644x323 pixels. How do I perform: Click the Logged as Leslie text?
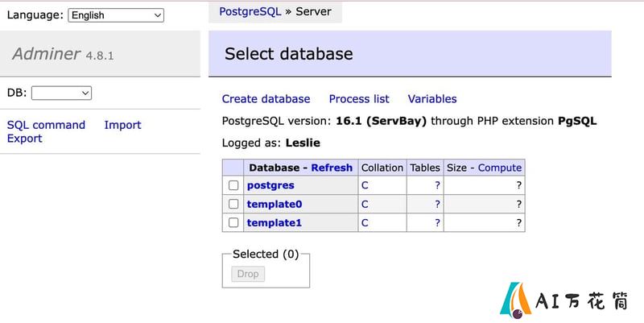[x=271, y=143]
